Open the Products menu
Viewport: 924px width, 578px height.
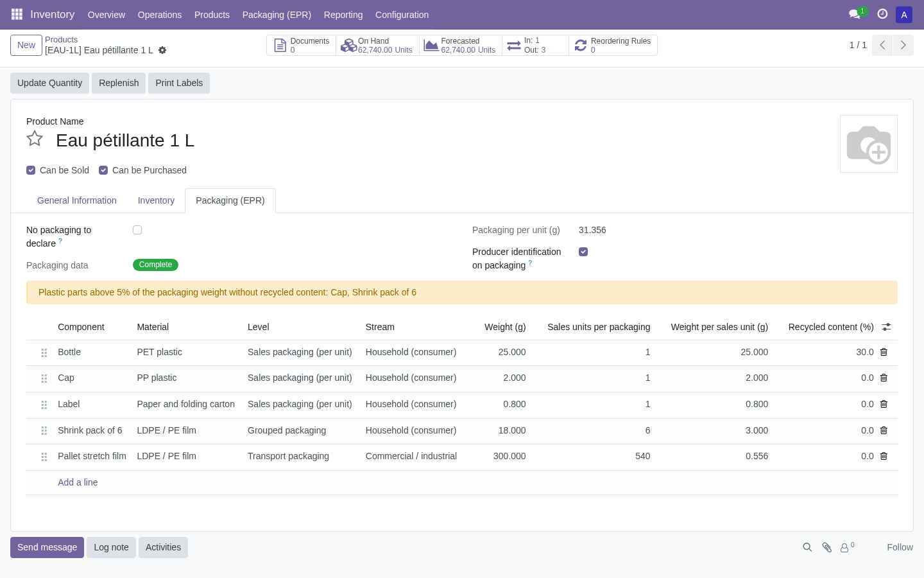point(212,15)
